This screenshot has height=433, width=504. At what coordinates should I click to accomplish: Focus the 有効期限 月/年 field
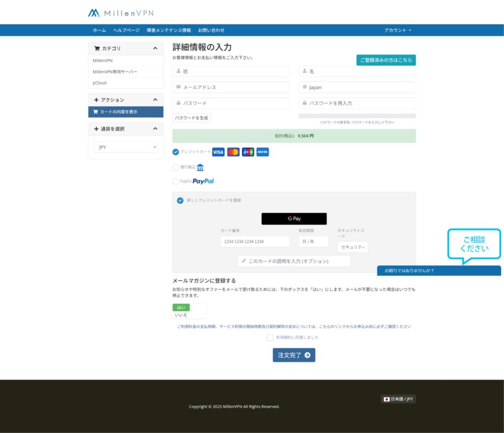click(x=314, y=241)
